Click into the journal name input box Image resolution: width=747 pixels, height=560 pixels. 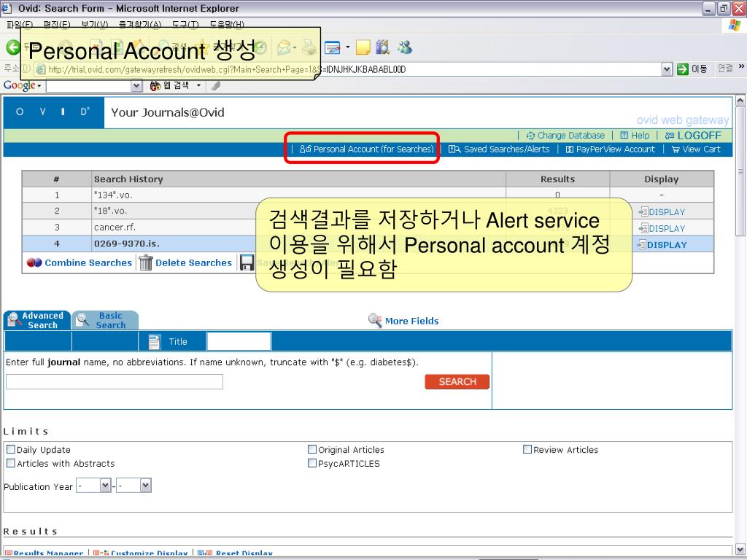pos(115,381)
